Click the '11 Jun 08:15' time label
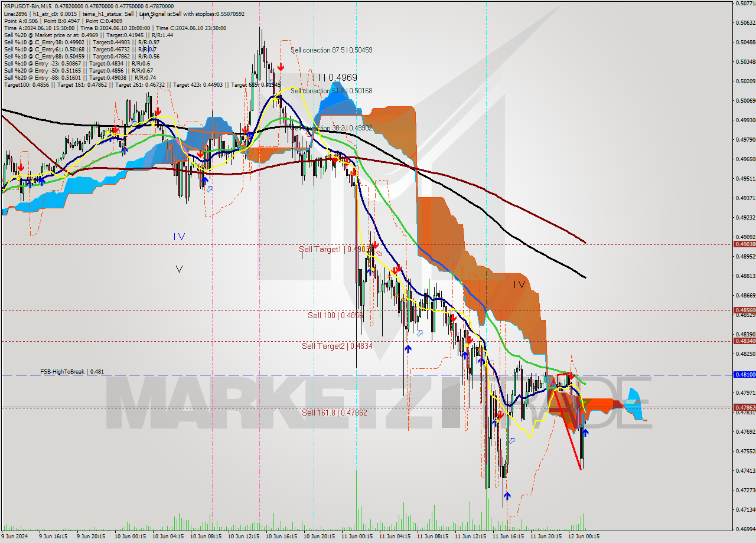The image size is (756, 543). [432, 537]
